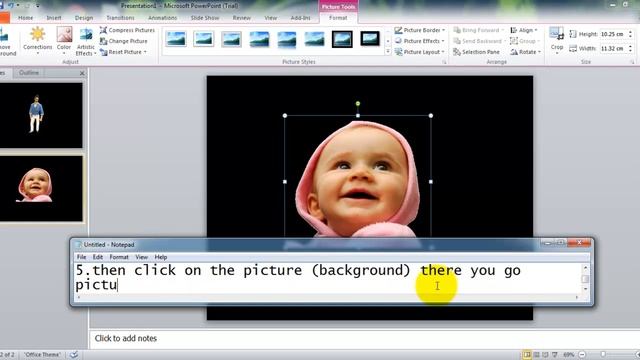Open Notepad File menu
Viewport: 640px width, 360px height.
tap(81, 257)
